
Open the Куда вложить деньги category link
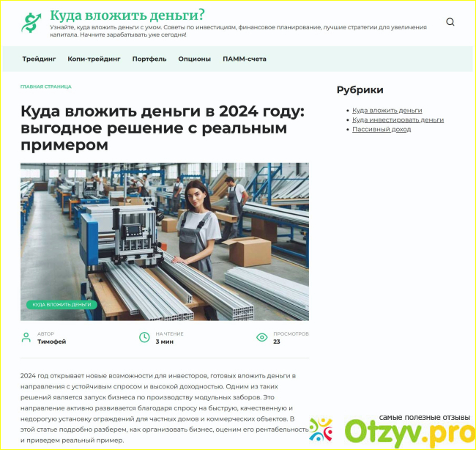387,110
